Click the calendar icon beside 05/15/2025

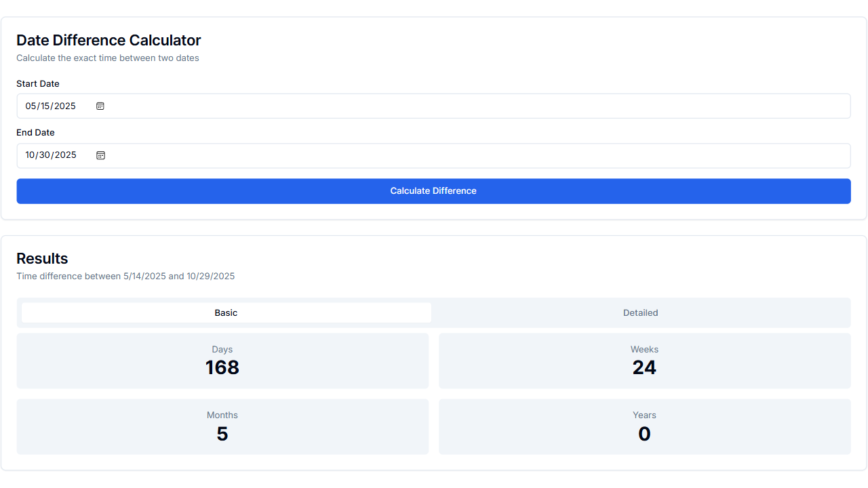[100, 106]
